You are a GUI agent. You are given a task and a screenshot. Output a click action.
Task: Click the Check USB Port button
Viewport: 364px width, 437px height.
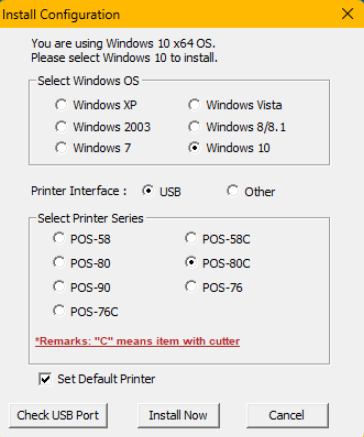pos(58,415)
